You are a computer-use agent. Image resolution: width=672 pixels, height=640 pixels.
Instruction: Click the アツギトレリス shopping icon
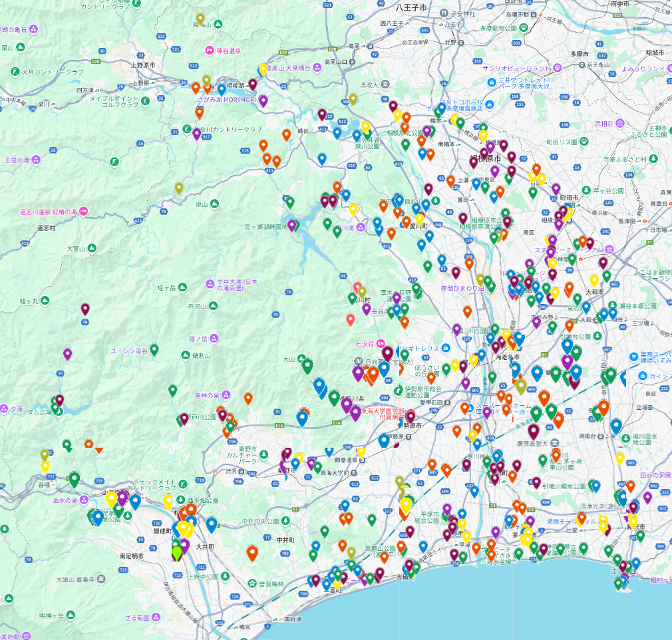click(x=446, y=348)
